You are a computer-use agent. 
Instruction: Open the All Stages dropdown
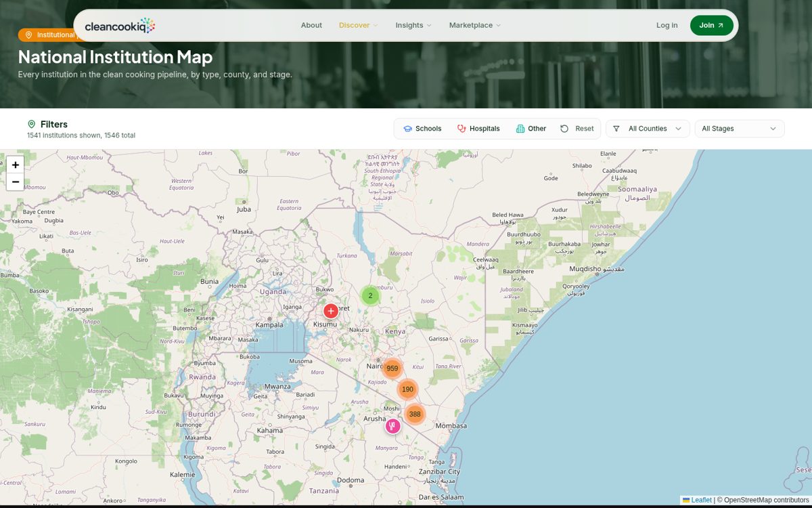tap(740, 129)
